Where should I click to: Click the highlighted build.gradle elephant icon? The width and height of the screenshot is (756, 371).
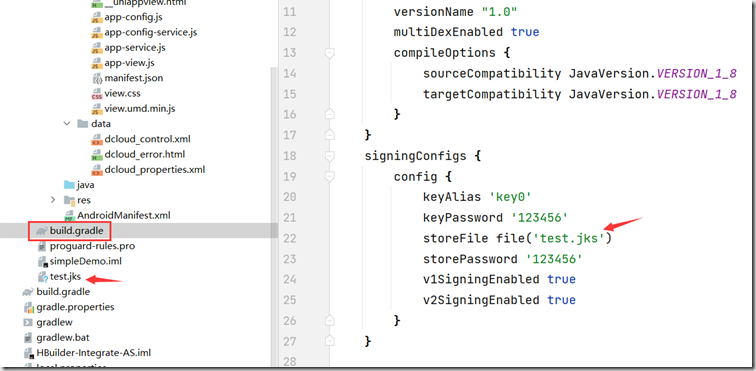(x=41, y=231)
